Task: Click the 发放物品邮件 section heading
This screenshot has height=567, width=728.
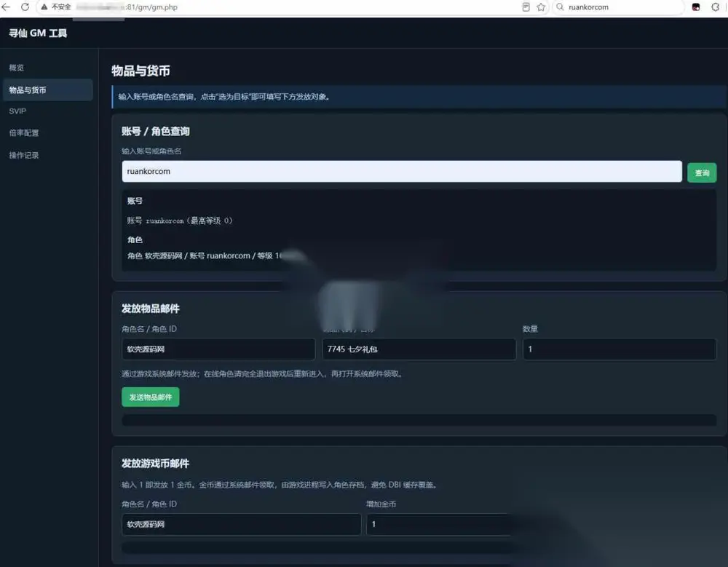Action: pyautogui.click(x=151, y=309)
